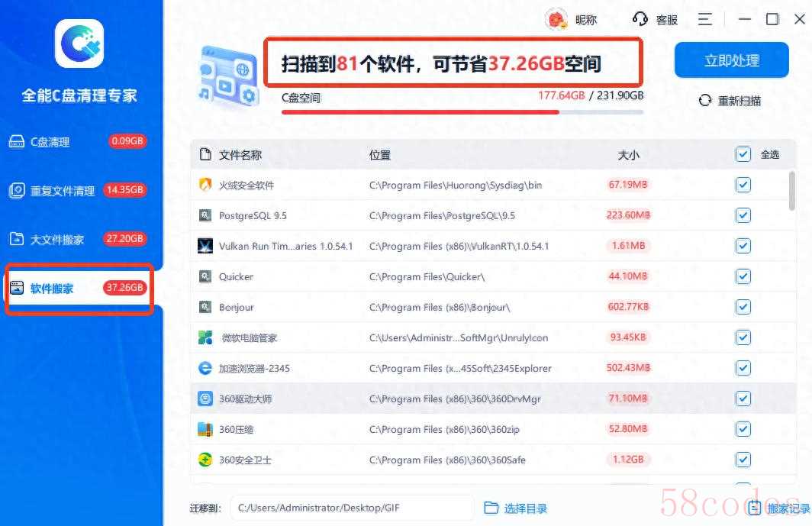Click path C:\Program Files (x86)\360\360zip
The height and width of the screenshot is (526, 812).
pyautogui.click(x=444, y=429)
